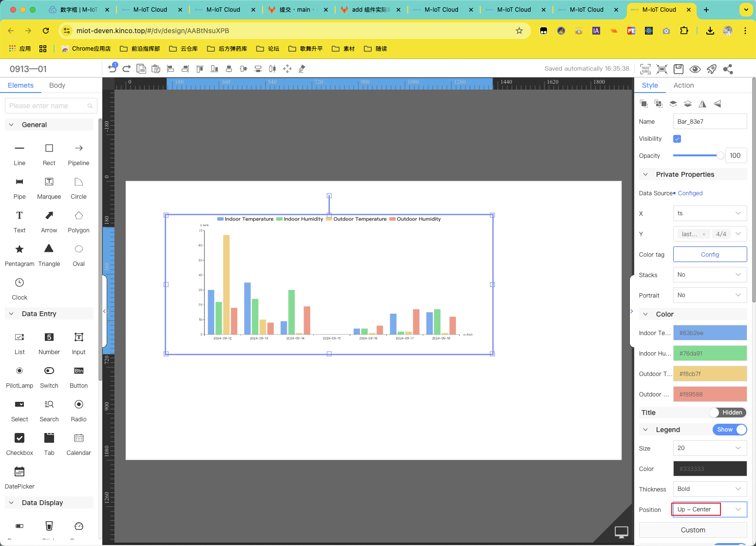
Task: Open the Stacks dropdown
Action: (x=710, y=275)
